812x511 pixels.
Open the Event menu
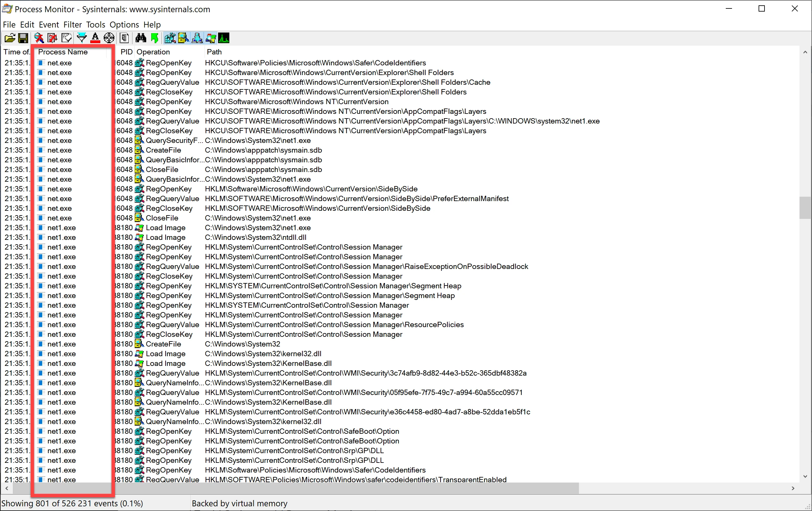(49, 25)
